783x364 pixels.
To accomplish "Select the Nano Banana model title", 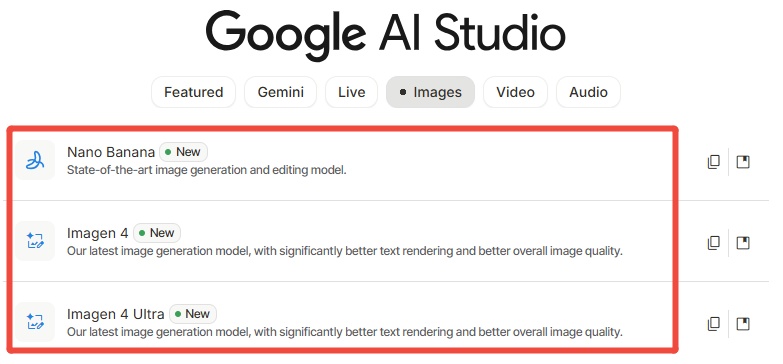I will pyautogui.click(x=111, y=152).
